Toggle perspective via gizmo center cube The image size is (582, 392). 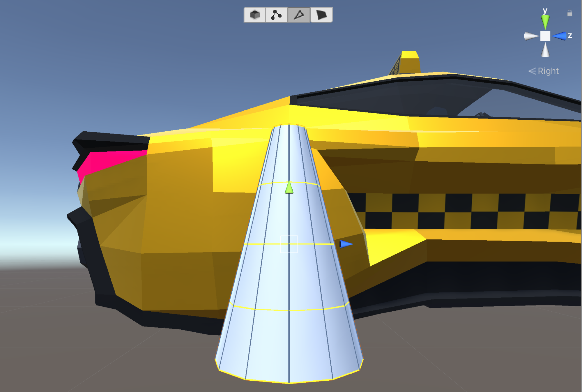(x=545, y=36)
